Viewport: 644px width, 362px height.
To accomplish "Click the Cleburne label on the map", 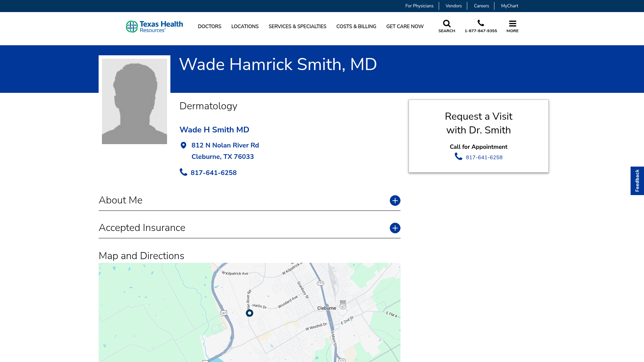I will point(327,308).
